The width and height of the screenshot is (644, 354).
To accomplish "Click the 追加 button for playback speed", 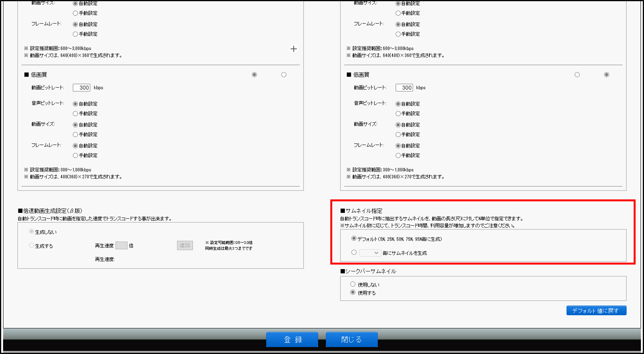I will 185,245.
